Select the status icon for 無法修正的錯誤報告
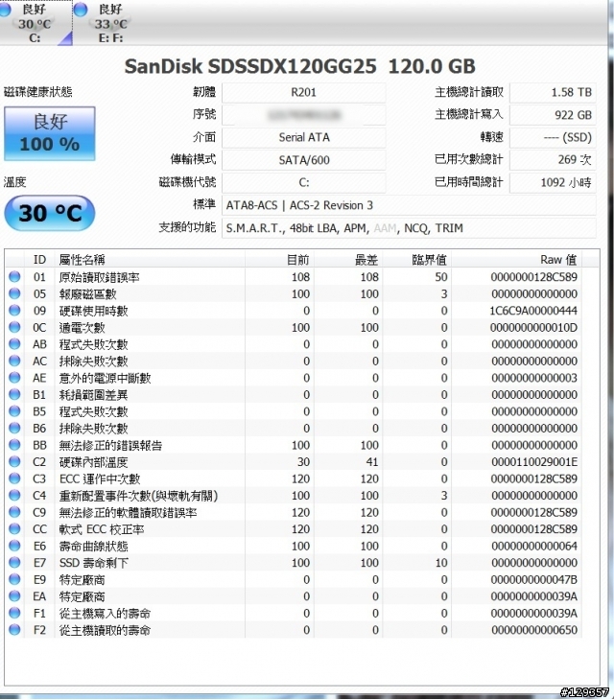614x700 pixels. pos(14,445)
